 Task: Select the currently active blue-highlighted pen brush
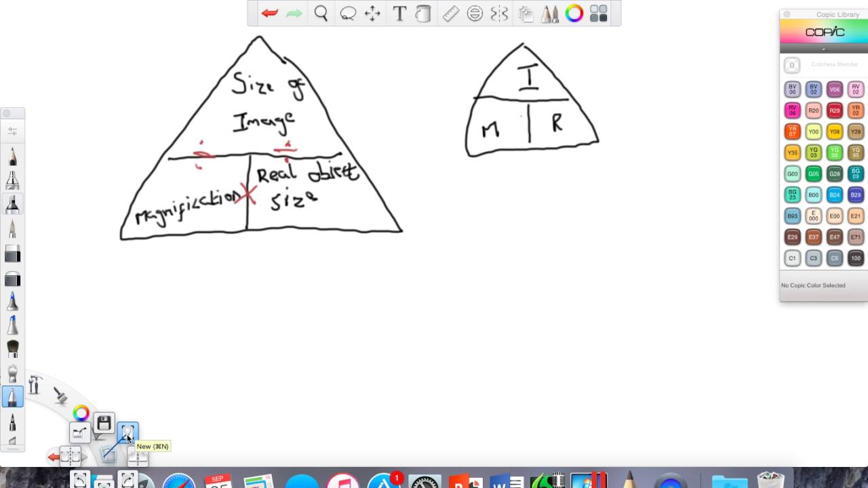12,396
